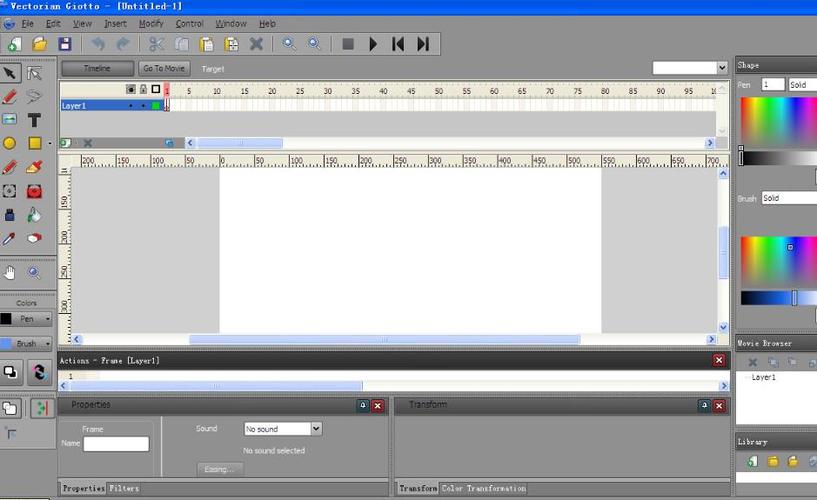Pick the Eyedropper tool
The width and height of the screenshot is (817, 500).
(x=10, y=239)
